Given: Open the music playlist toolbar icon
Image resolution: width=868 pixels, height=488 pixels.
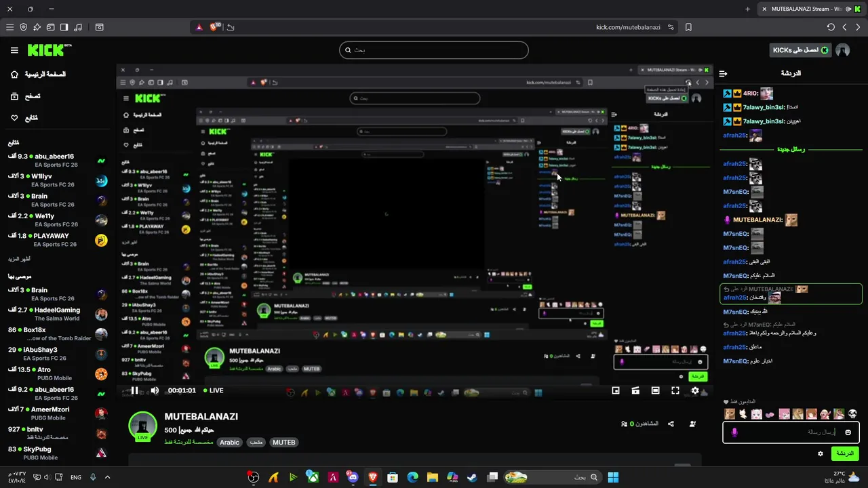Looking at the screenshot, I should click(x=77, y=27).
